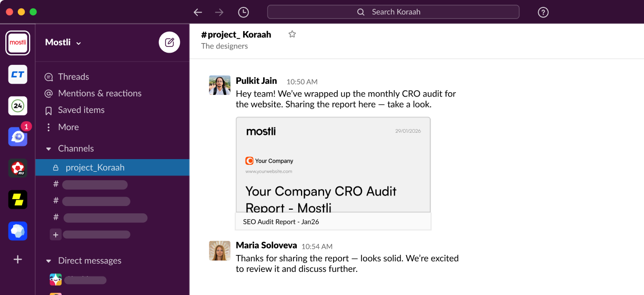Image resolution: width=644 pixels, height=295 pixels.
Task: Add a new workspace with plus icon
Action: (x=18, y=259)
